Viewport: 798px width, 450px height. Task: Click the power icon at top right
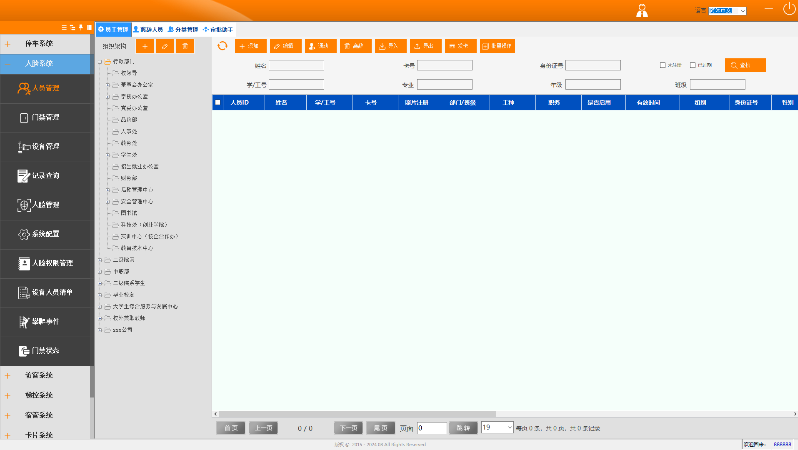click(x=789, y=9)
